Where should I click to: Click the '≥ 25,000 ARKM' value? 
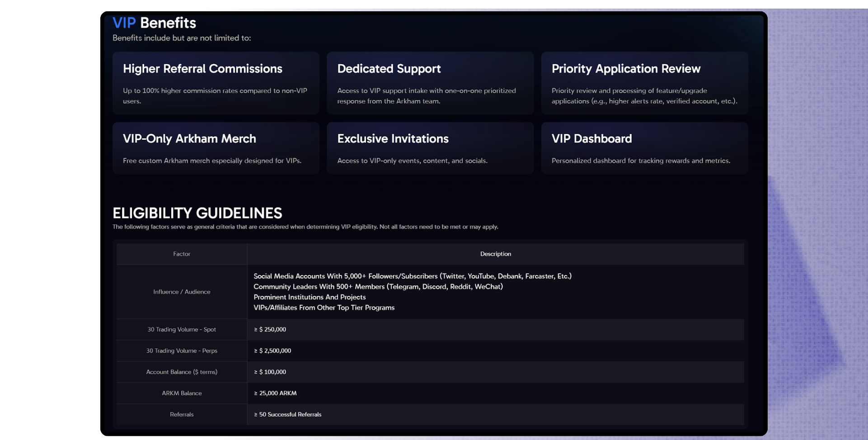275,393
